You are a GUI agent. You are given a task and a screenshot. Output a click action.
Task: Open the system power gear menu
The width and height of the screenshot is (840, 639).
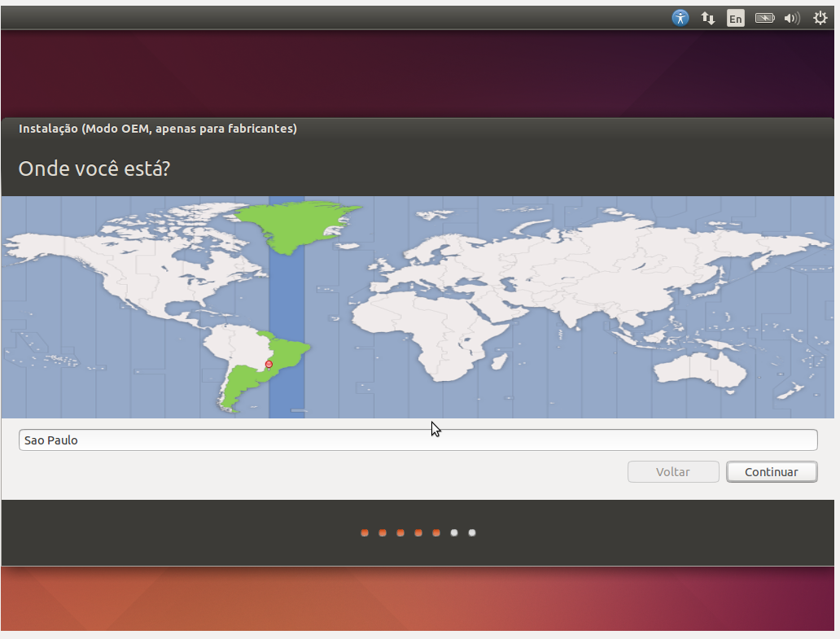pyautogui.click(x=820, y=18)
